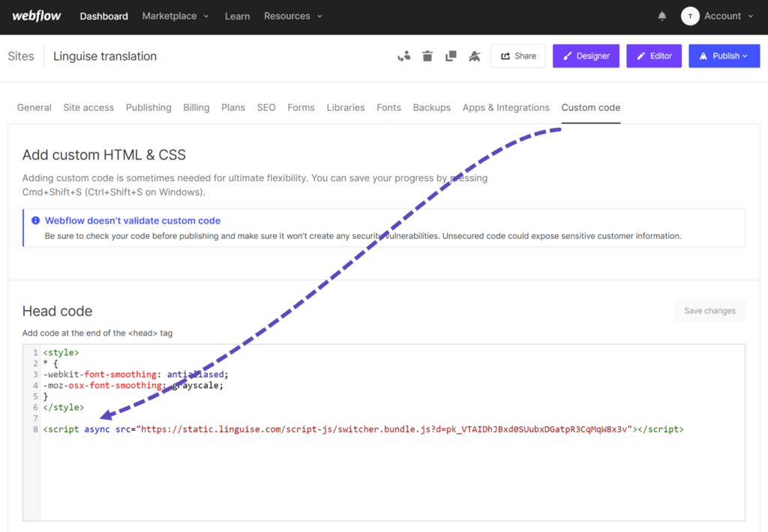Click the Webflow logo
The image size is (768, 532).
[36, 16]
